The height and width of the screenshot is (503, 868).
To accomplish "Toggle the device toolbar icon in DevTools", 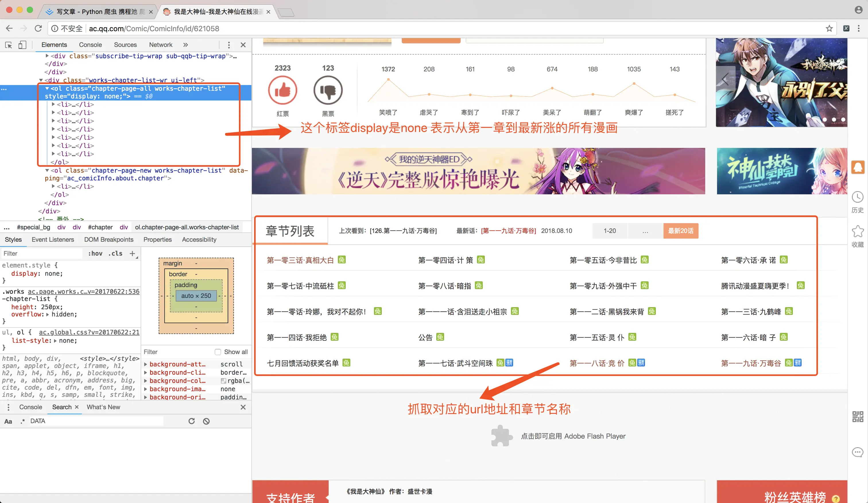I will (22, 45).
